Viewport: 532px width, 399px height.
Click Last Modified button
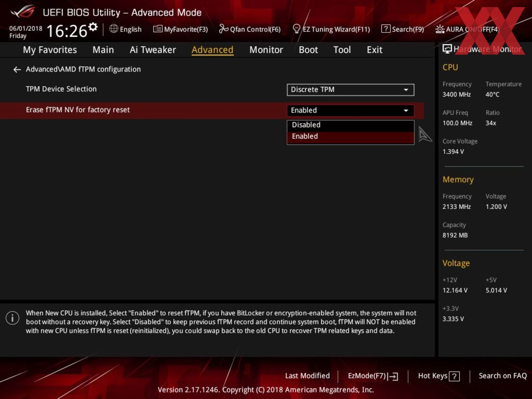point(307,376)
